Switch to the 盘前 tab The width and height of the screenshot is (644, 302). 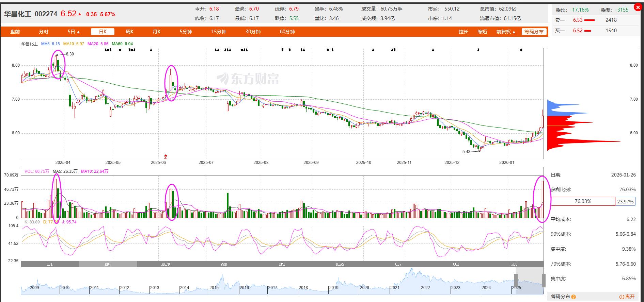coord(15,32)
